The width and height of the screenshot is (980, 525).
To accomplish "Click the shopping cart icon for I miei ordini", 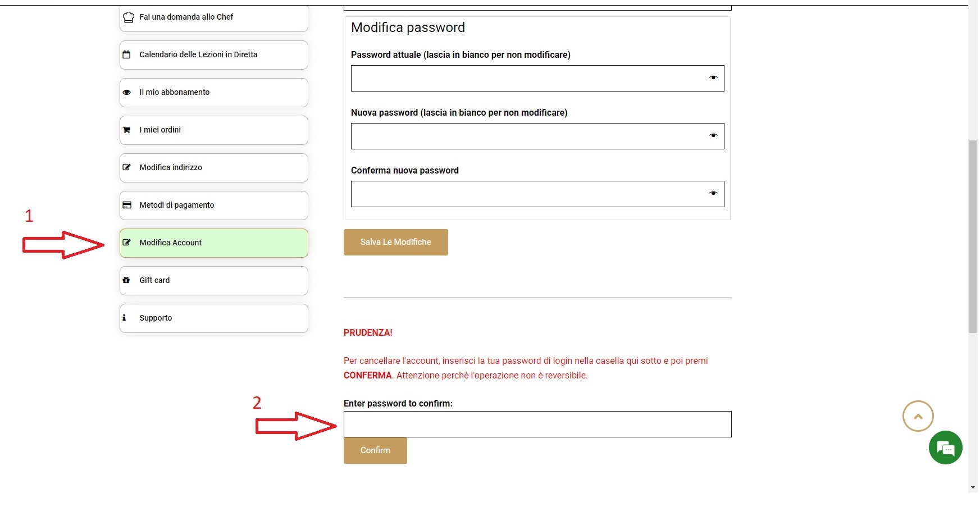I will (x=126, y=130).
